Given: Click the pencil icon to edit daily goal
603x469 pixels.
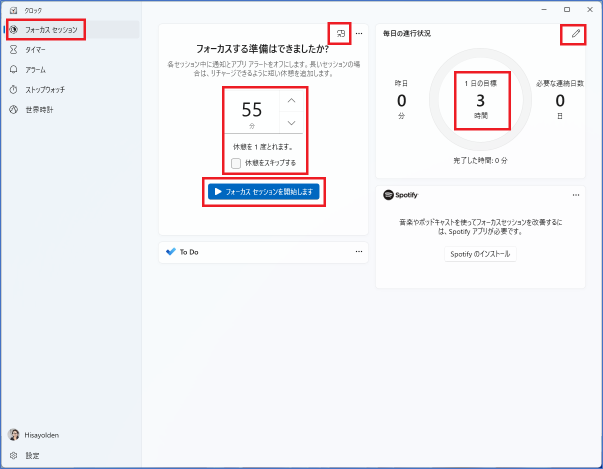Looking at the screenshot, I should pos(574,34).
